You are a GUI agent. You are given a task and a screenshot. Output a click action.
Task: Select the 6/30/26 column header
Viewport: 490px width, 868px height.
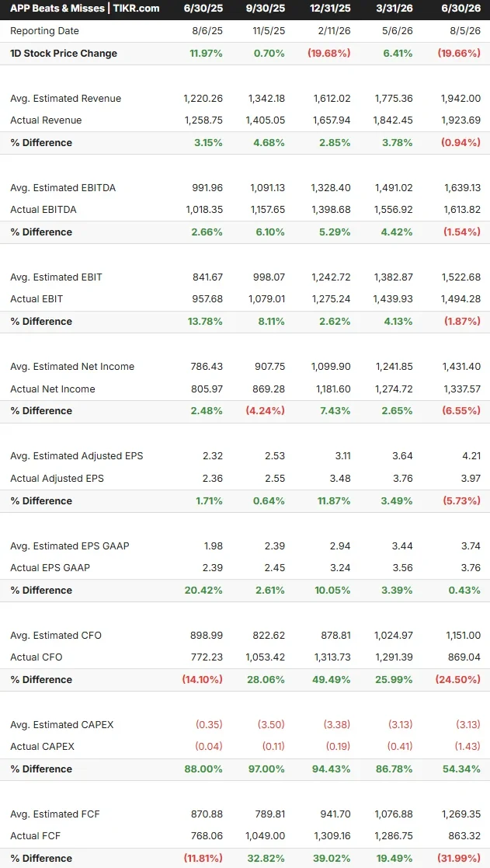(461, 9)
